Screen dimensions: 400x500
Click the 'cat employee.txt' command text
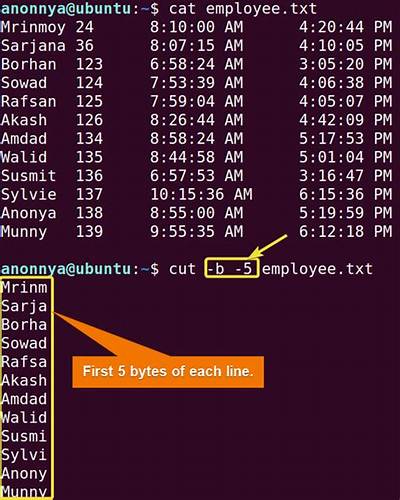(x=243, y=8)
